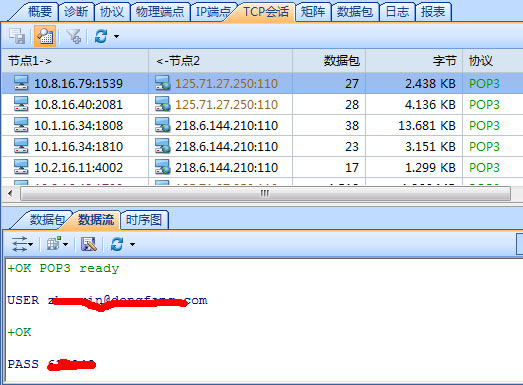Viewport: 523px width, 385px height.
Task: Open the 概要 tab
Action: (x=40, y=12)
